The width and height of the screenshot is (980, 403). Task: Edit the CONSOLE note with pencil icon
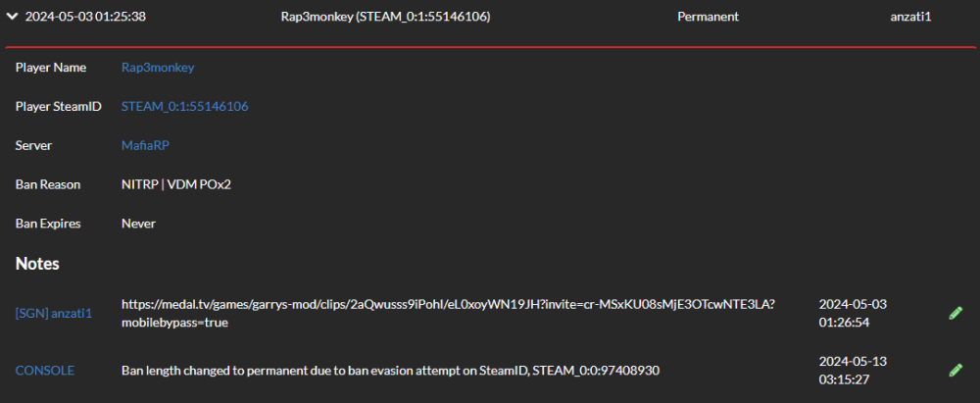955,370
